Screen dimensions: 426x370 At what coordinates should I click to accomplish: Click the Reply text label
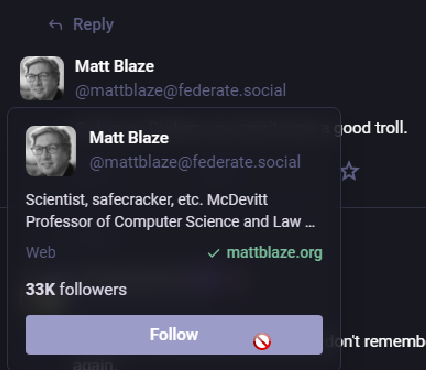93,25
